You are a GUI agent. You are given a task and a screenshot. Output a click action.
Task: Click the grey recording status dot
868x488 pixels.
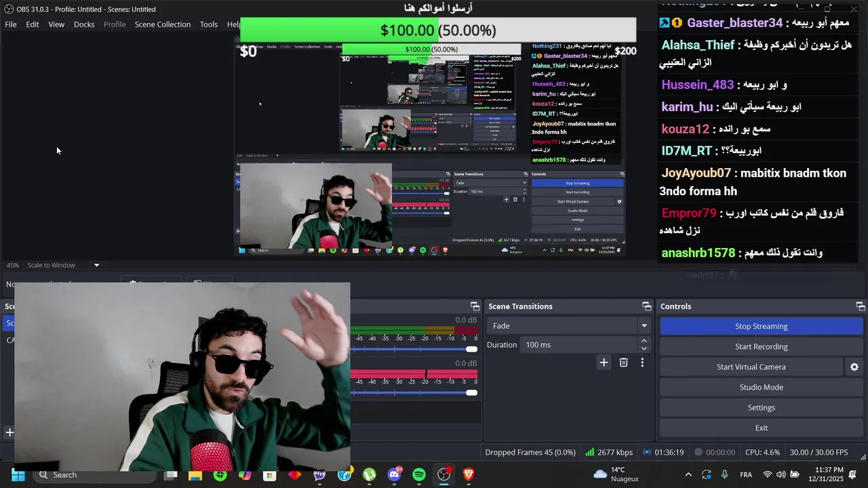pyautogui.click(x=698, y=452)
